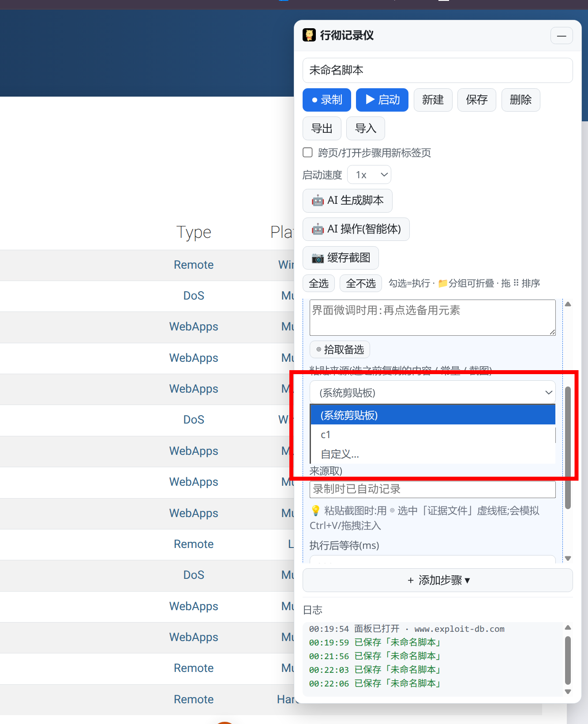The width and height of the screenshot is (588, 724).
Task: Run the script with the 启动 play button
Action: click(x=382, y=100)
